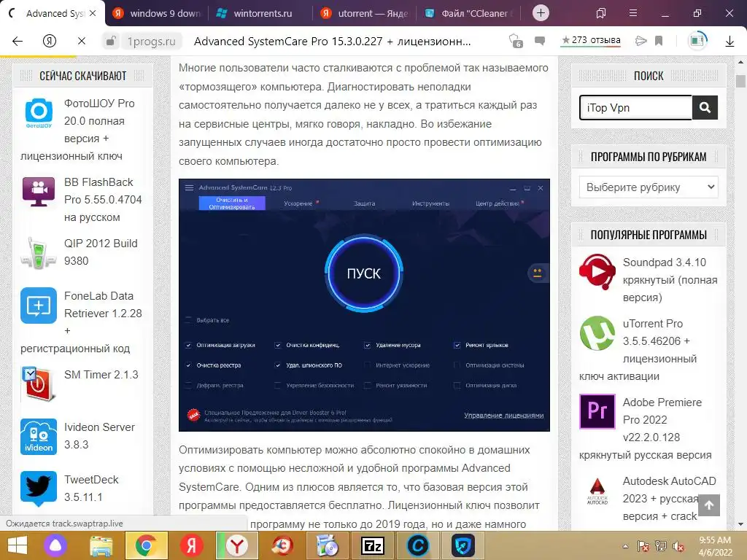Click the Ivideon Server icon
Screen dimensions: 747x560
pyautogui.click(x=39, y=437)
